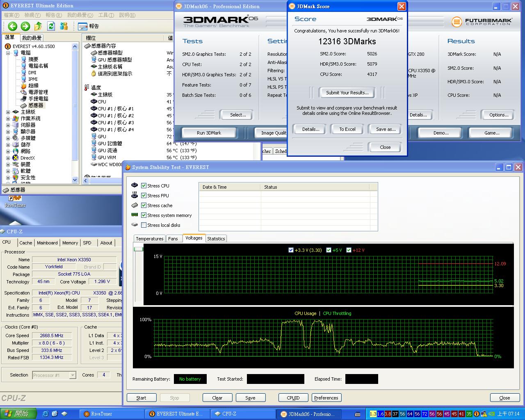
Task: Expand the 作業系統 tree node
Action: point(8,119)
